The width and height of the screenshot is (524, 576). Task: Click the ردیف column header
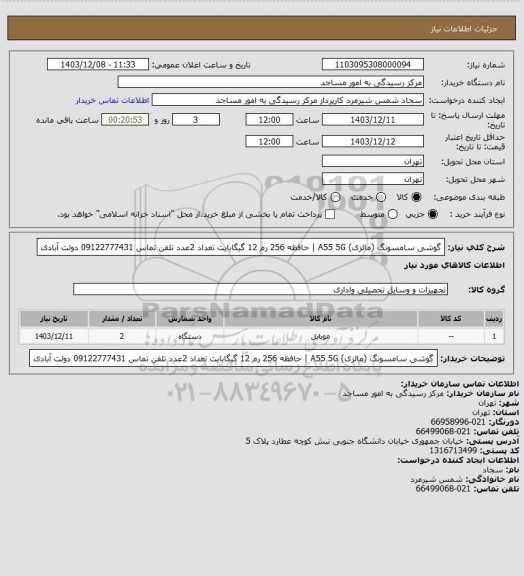click(494, 319)
